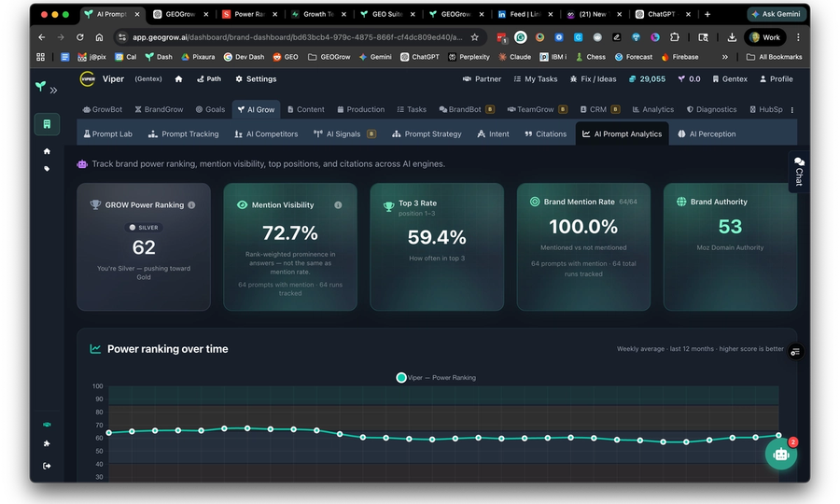Switch to the TeamGrow tab
This screenshot has height=504, width=840.
[x=537, y=109]
